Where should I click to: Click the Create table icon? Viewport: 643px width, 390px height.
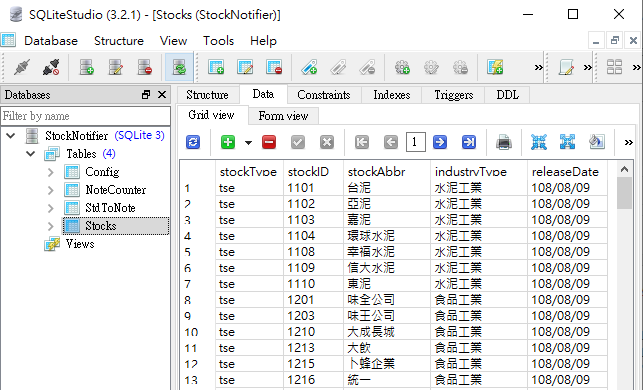tap(216, 67)
